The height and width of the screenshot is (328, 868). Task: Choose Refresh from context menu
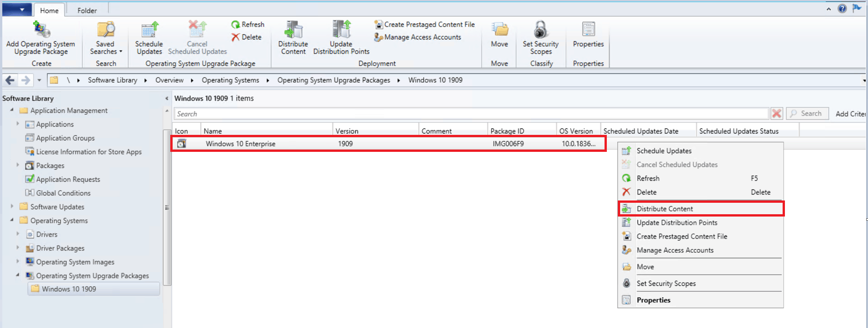coord(700,178)
